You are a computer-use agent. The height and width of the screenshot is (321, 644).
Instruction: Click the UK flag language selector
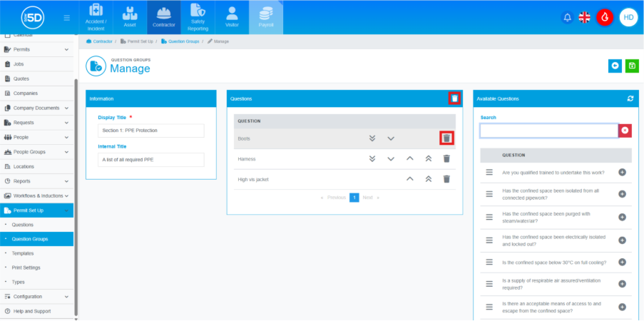click(585, 18)
